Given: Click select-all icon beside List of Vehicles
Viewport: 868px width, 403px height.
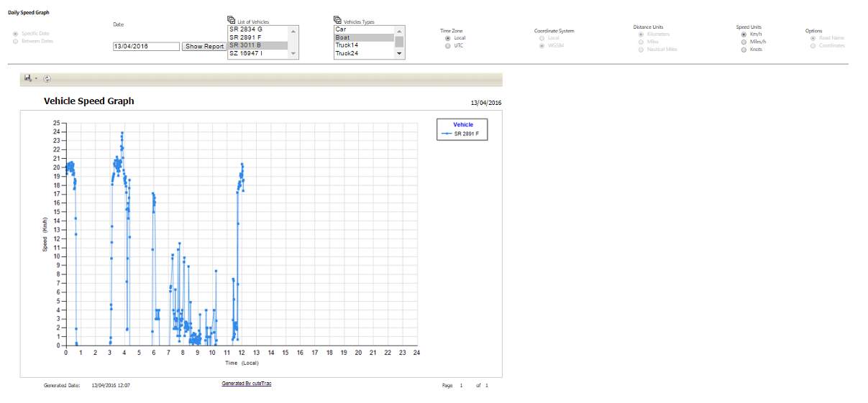Looking at the screenshot, I should (232, 21).
